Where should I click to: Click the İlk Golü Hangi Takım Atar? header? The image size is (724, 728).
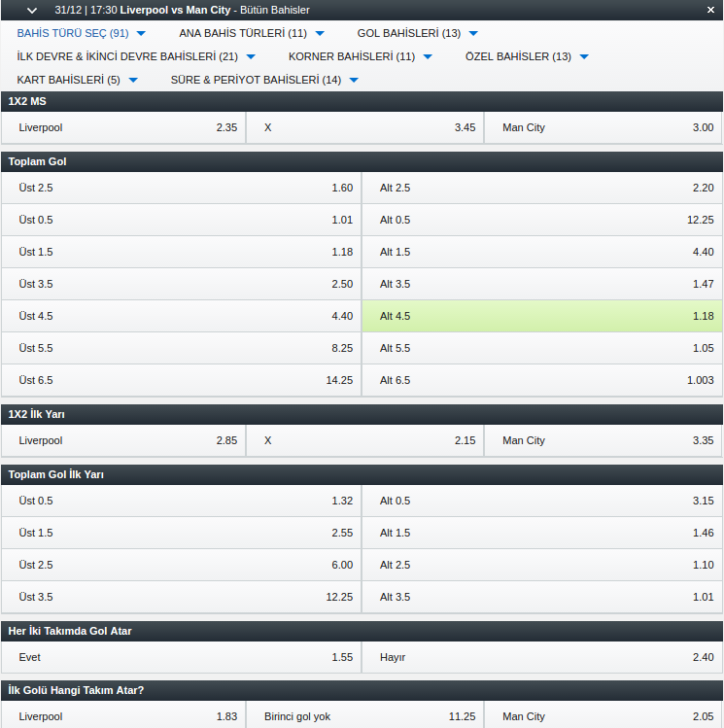362,690
